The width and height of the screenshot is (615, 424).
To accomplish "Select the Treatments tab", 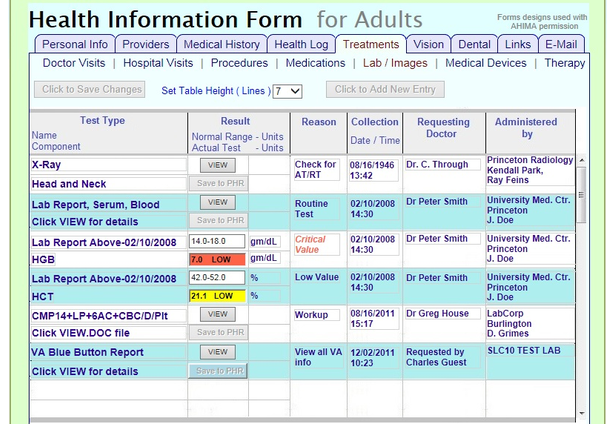I will 371,44.
